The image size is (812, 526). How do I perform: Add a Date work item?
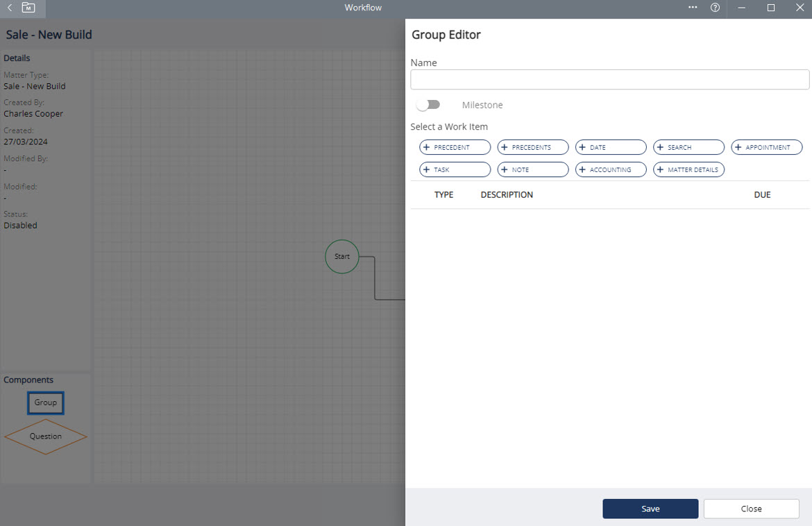611,147
